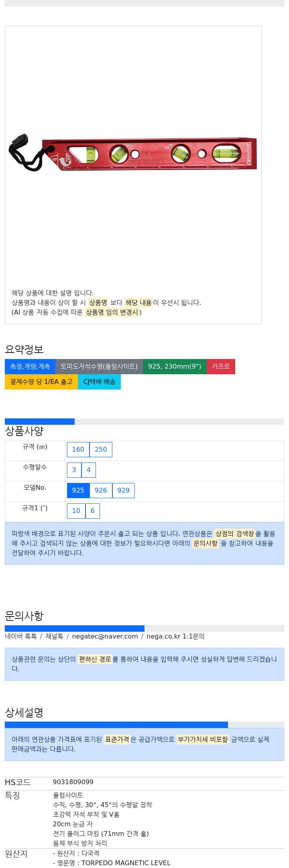289x868 pixels.
Task: Open the 네이버 톡톡 inquiry link
Action: (21, 636)
